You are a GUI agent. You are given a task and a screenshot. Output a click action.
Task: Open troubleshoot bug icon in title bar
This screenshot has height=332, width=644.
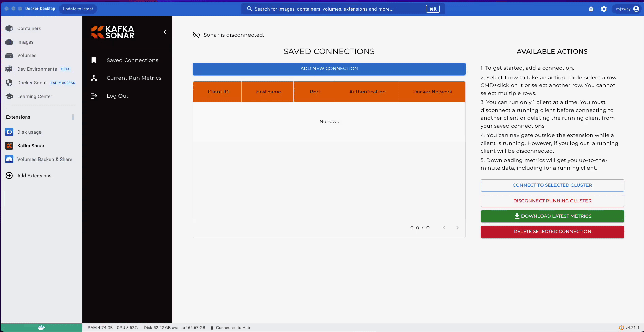click(x=591, y=9)
